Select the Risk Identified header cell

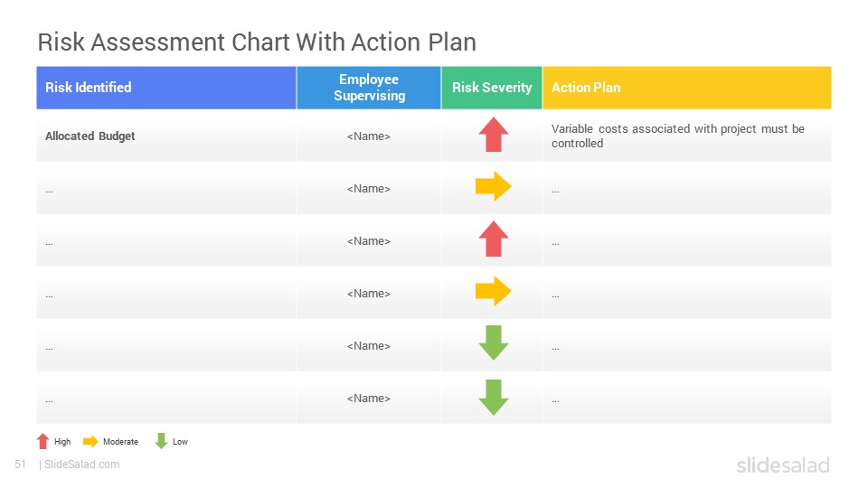pyautogui.click(x=166, y=88)
